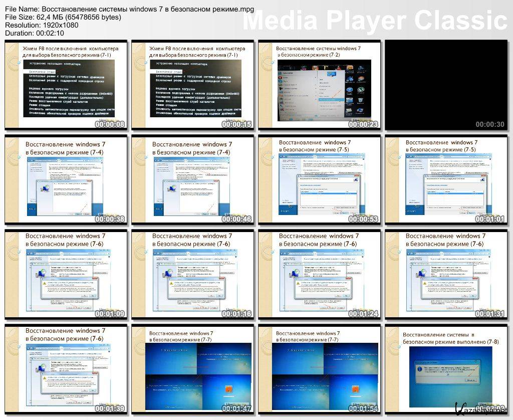Click the (7-6) thumbnail at 00:01:09
The height and width of the screenshot is (420, 513).
[66, 274]
